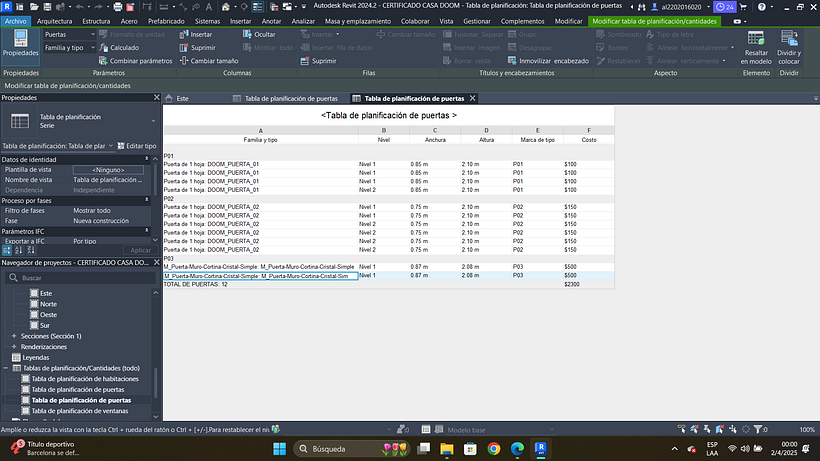Collapse Tablas de planificación/Cantidades node
Screen dimensions: 820x461
click(6, 368)
